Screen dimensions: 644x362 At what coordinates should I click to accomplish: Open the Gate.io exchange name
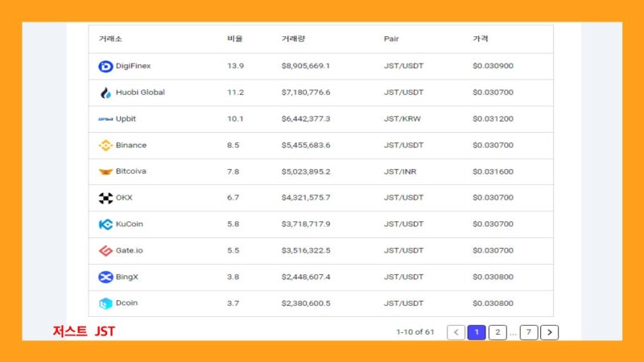(x=130, y=250)
